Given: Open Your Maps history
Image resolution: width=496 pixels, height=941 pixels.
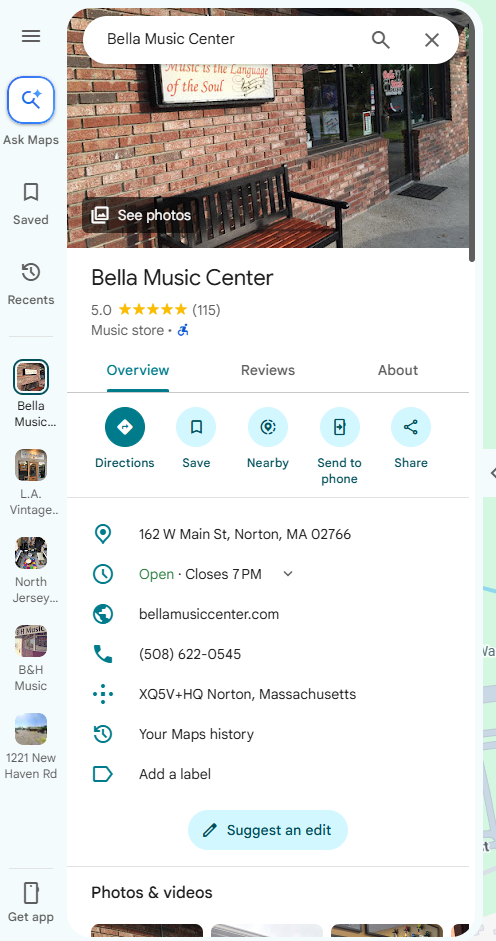Looking at the screenshot, I should click(196, 734).
